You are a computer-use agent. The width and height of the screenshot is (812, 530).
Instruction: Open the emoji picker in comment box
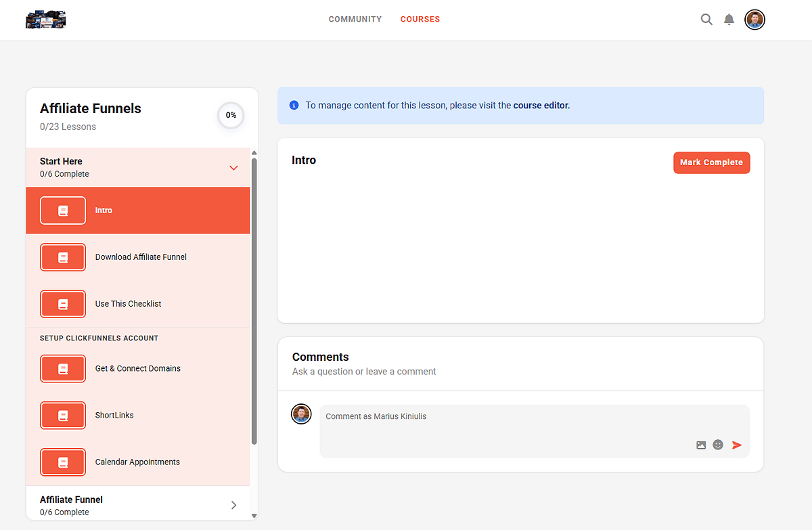click(718, 445)
